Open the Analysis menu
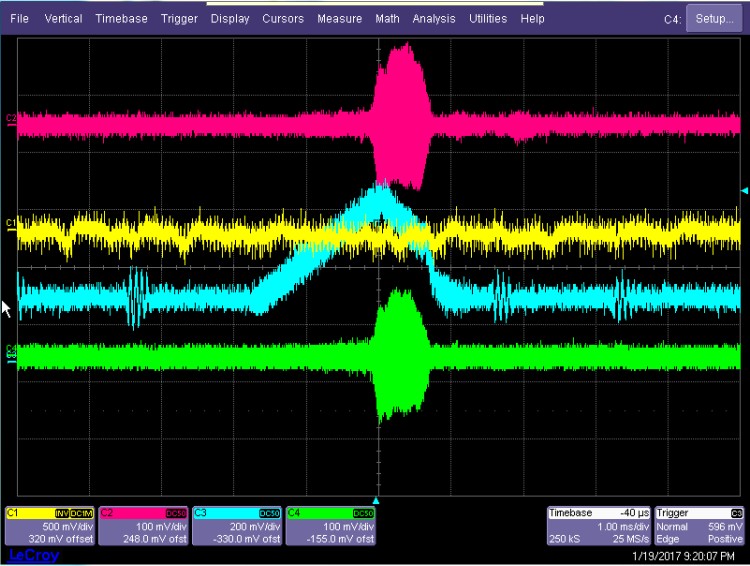750x566 pixels. [x=434, y=19]
